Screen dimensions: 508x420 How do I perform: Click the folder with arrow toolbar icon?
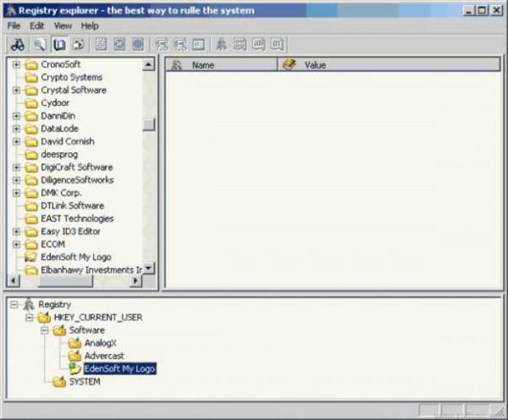click(x=78, y=45)
